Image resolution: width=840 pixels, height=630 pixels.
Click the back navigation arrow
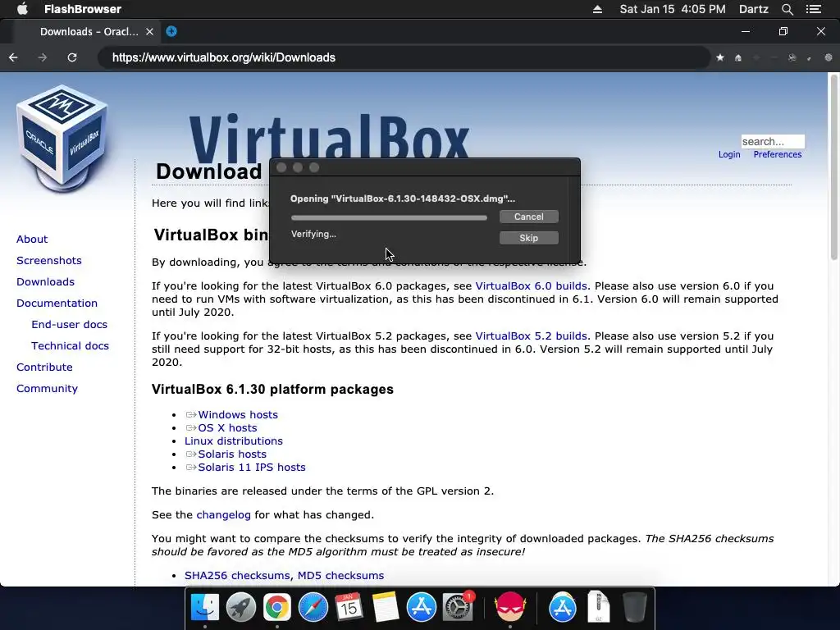[13, 57]
